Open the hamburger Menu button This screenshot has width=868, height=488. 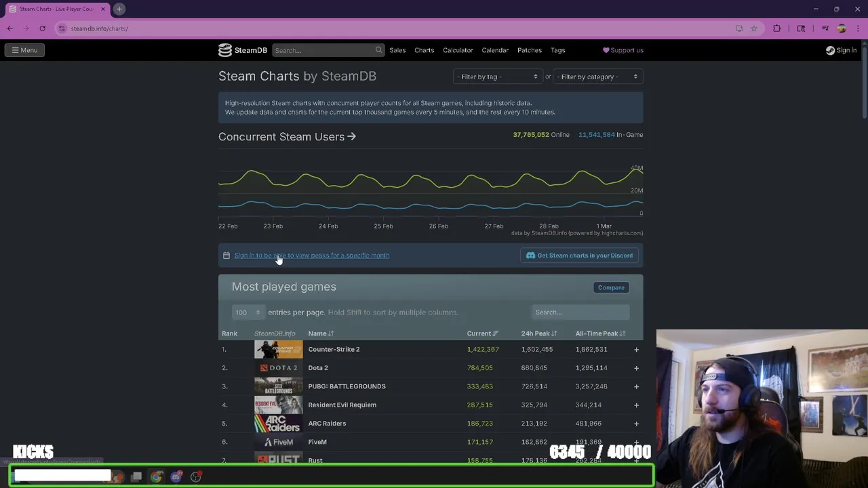tap(24, 50)
